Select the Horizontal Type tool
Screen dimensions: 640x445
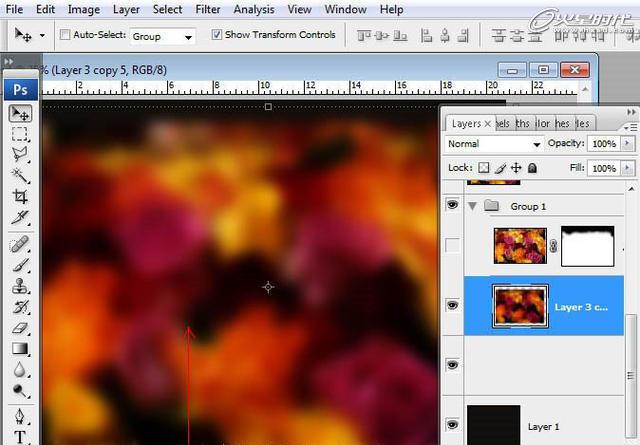pos(20,436)
